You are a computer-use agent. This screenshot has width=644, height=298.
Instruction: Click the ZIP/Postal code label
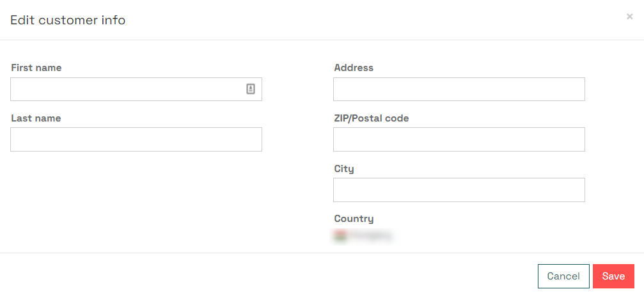point(372,118)
